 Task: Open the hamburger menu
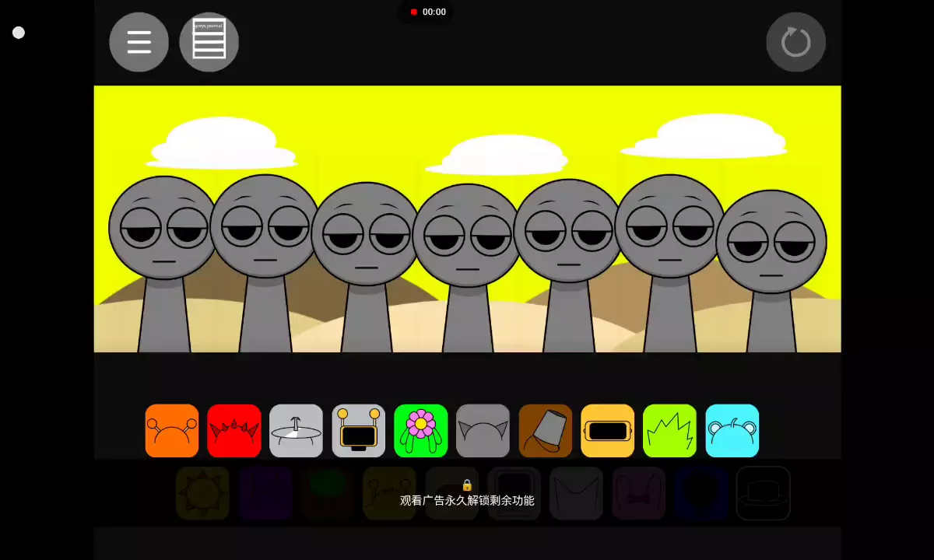(139, 42)
